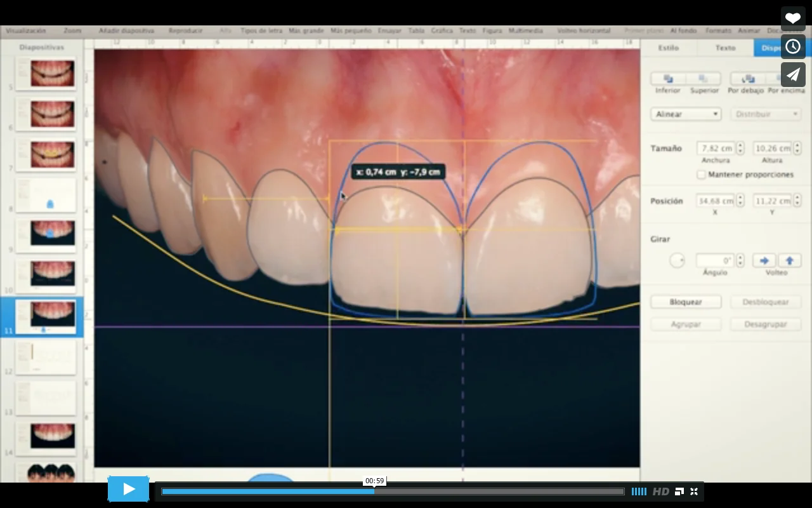Open the Alinear dropdown
The height and width of the screenshot is (508, 812).
pyautogui.click(x=686, y=114)
